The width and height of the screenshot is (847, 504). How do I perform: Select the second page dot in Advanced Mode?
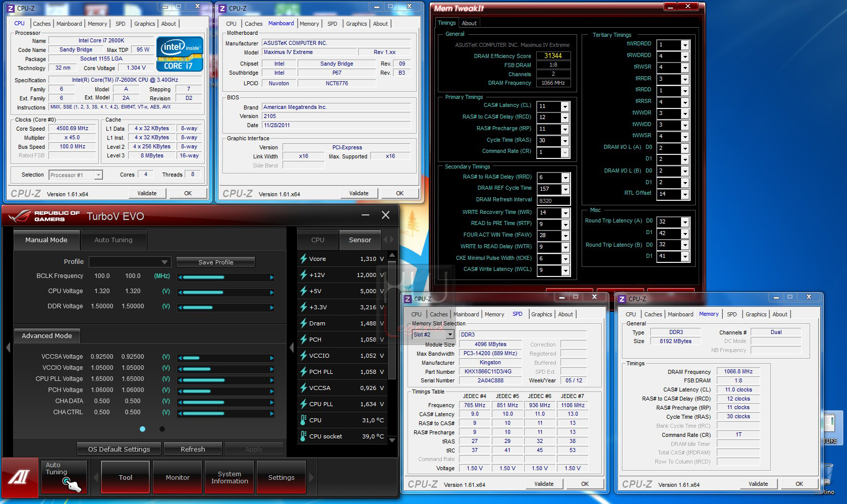click(x=162, y=429)
